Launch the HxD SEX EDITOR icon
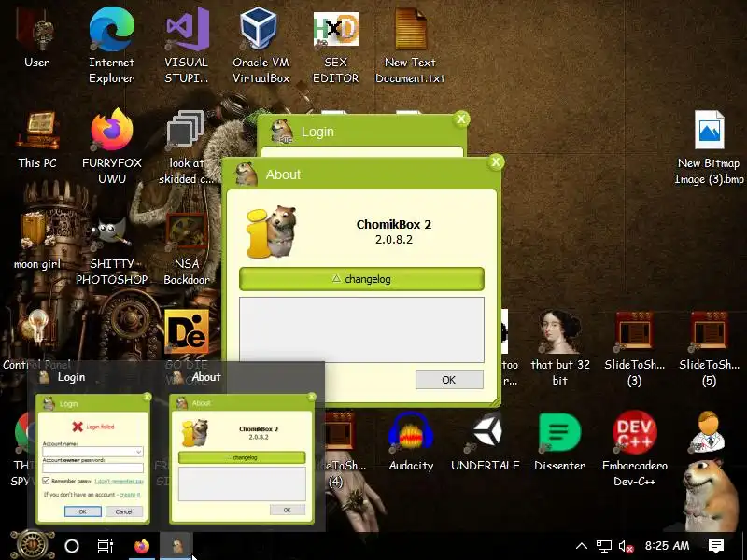747x560 pixels. (335, 47)
